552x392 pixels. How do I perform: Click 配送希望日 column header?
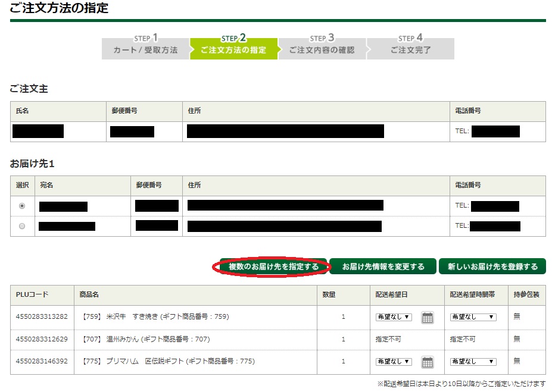(391, 294)
